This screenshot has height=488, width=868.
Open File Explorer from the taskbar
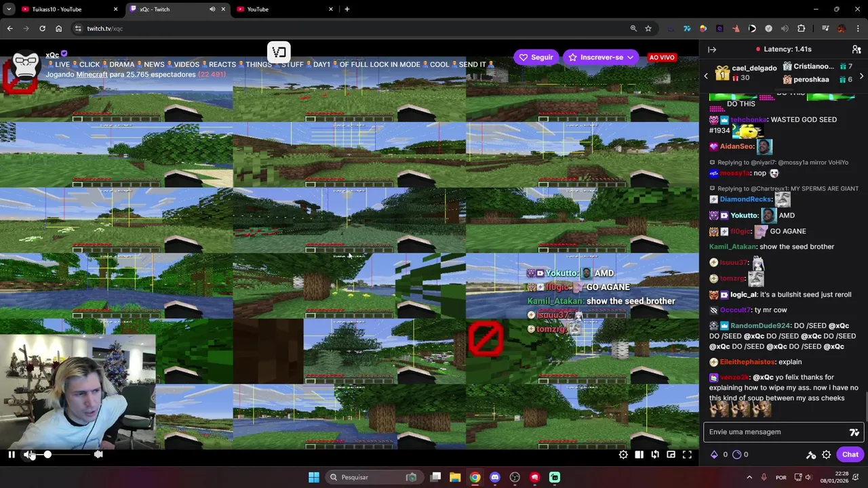coord(455,477)
